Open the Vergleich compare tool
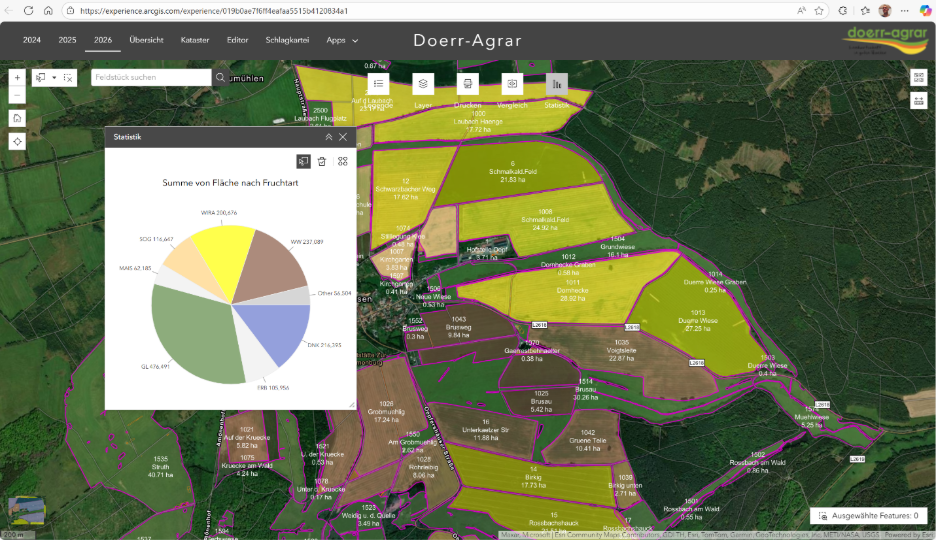The width and height of the screenshot is (936, 540). coord(511,84)
